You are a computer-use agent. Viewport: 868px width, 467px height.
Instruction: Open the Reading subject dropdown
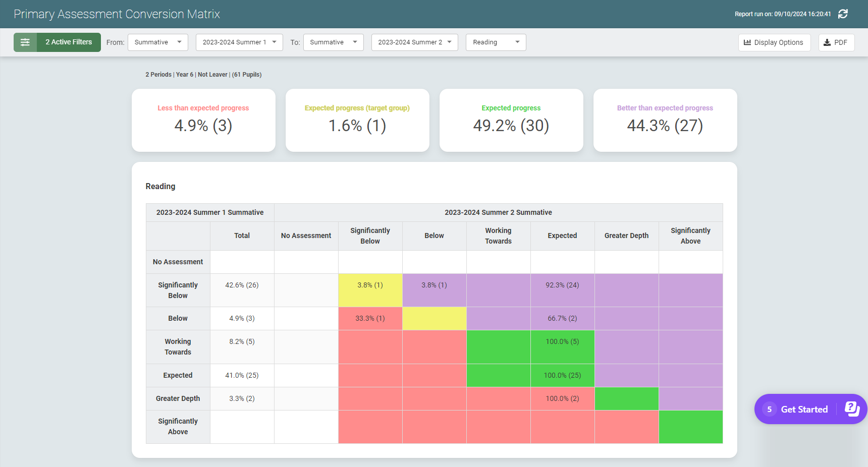pos(496,42)
